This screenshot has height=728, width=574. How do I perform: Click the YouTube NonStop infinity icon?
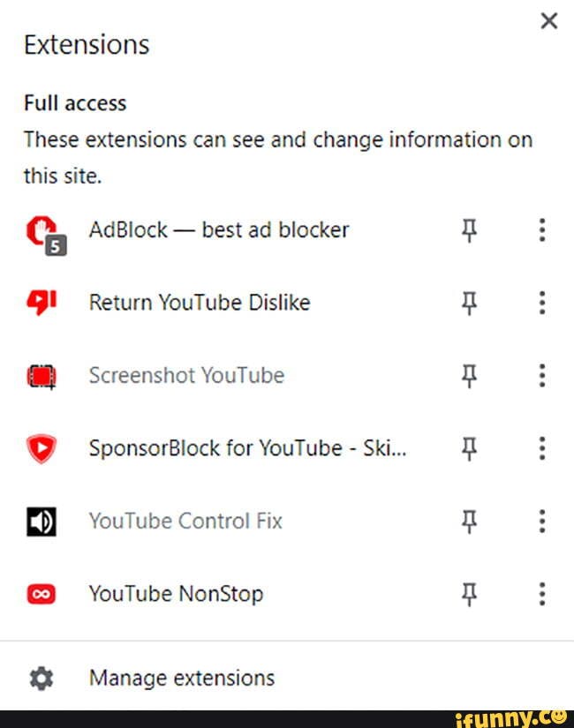click(42, 594)
